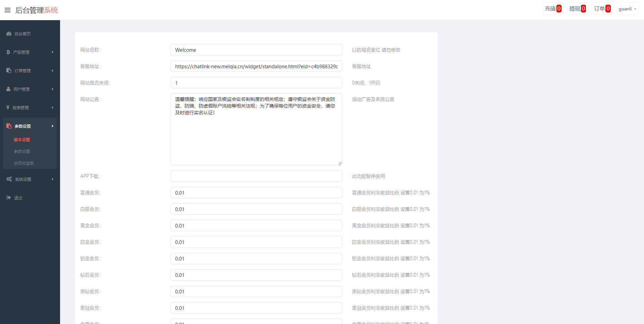The image size is (644, 324).
Task: Click the 订单管理 order management icon
Action: [x=8, y=71]
